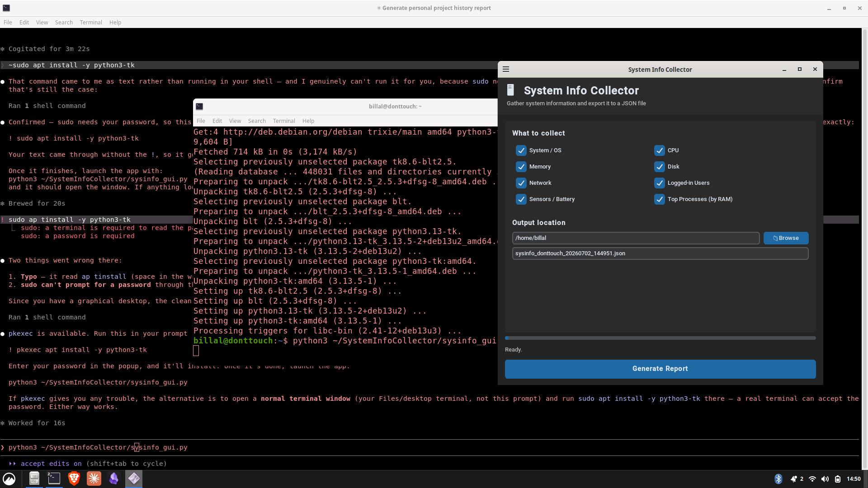868x488 pixels.
Task: Click the 'Output location' label
Action: [538, 223]
